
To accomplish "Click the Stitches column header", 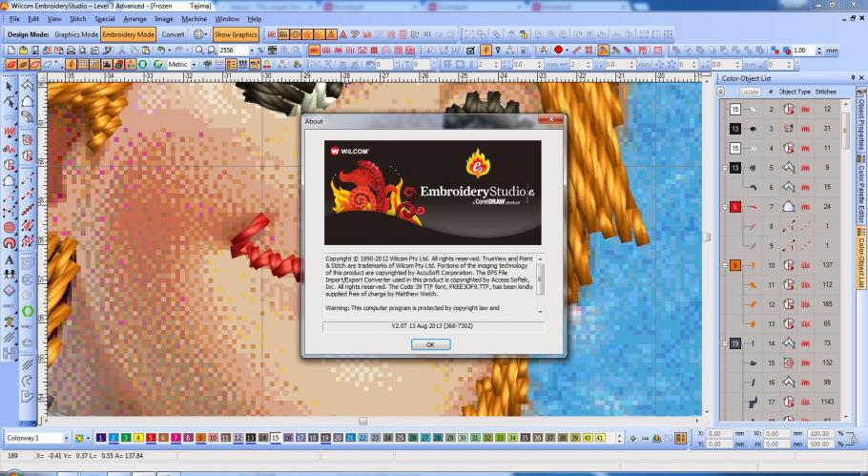I will tap(825, 92).
